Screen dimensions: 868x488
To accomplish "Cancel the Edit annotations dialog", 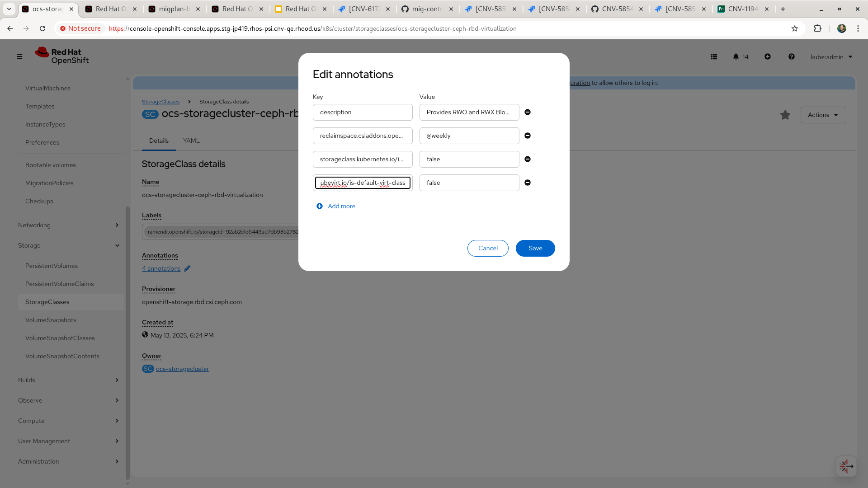I will (488, 249).
